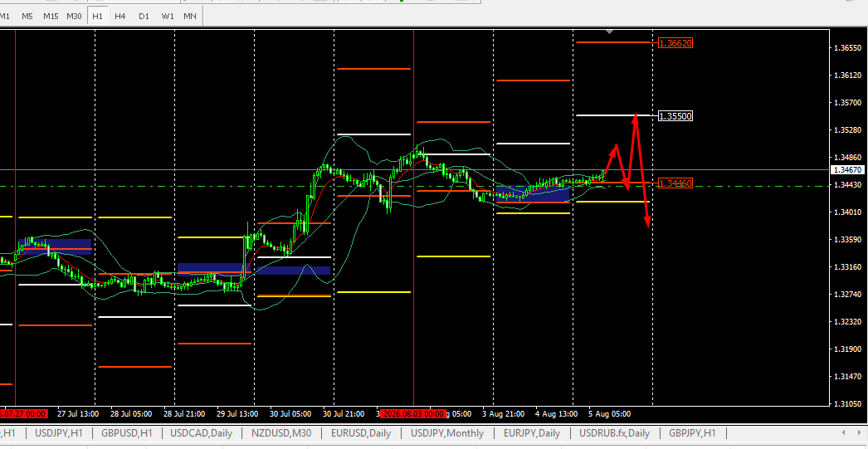Open the GBPUSD,H1 chart tab
This screenshot has width=868, height=449.
pos(127,433)
